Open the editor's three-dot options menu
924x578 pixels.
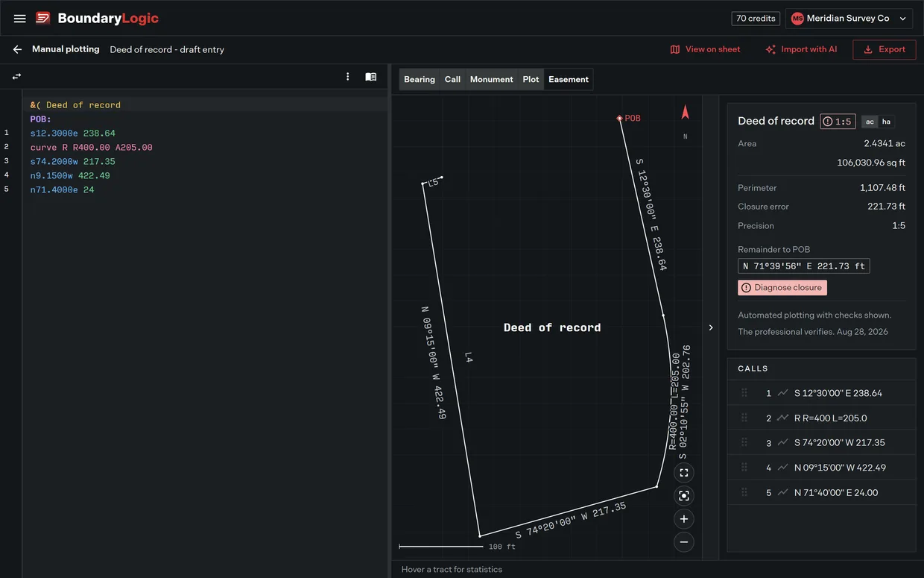(347, 77)
